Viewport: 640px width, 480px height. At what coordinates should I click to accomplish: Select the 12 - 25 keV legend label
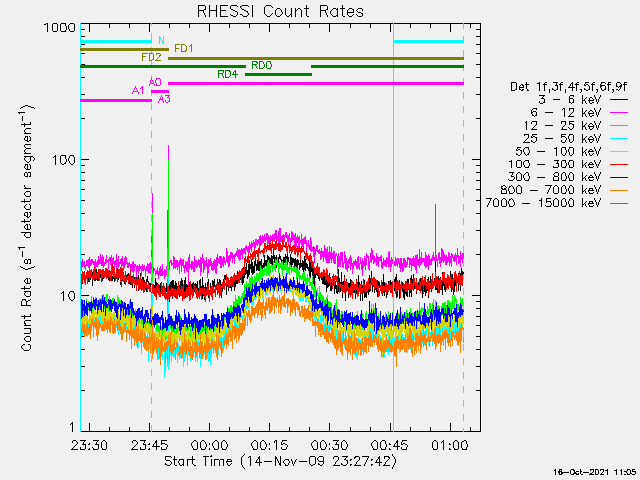tap(562, 125)
